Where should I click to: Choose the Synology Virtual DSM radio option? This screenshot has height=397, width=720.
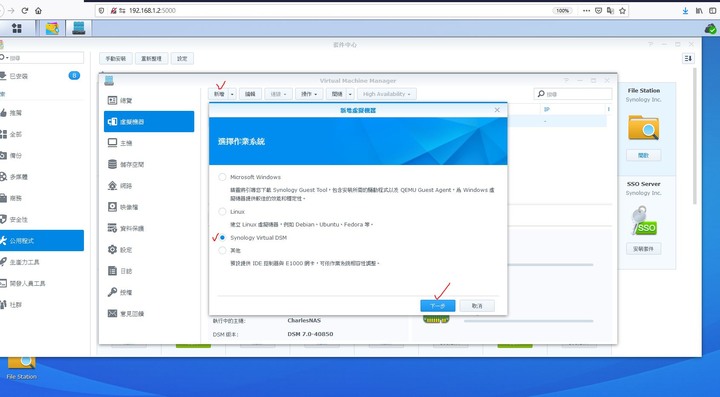(x=222, y=238)
